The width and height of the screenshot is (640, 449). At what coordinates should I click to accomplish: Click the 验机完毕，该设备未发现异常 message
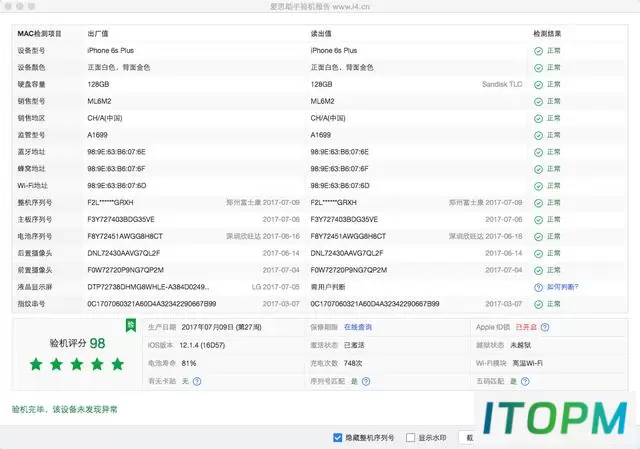(x=64, y=409)
